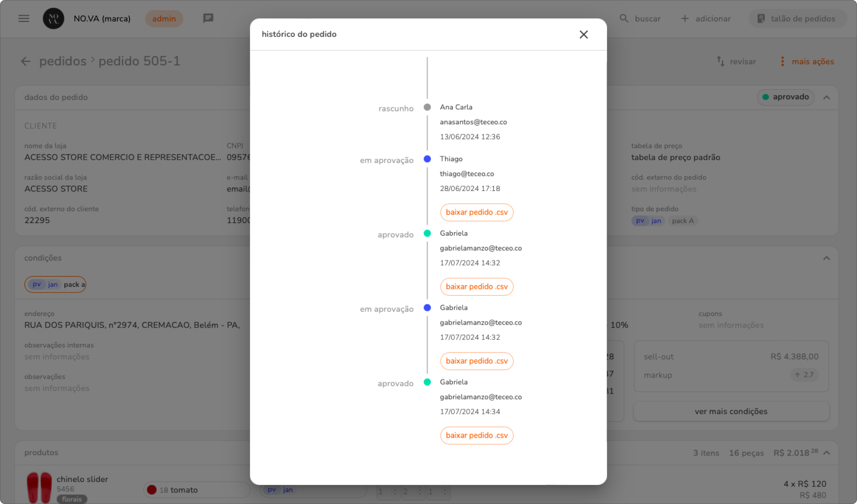Click ver mais condições button

731,411
